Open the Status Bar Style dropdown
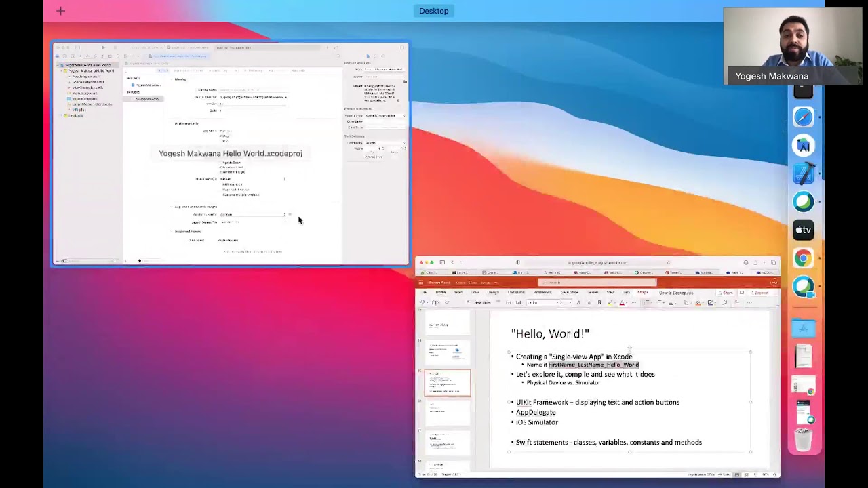 coord(252,179)
